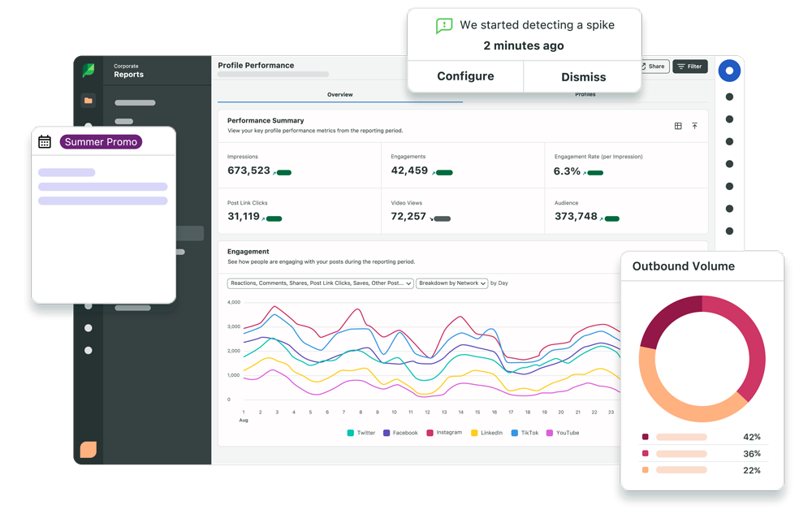This screenshot has height=514, width=812.
Task: Toggle Instagram series in chart legend
Action: pos(443,433)
